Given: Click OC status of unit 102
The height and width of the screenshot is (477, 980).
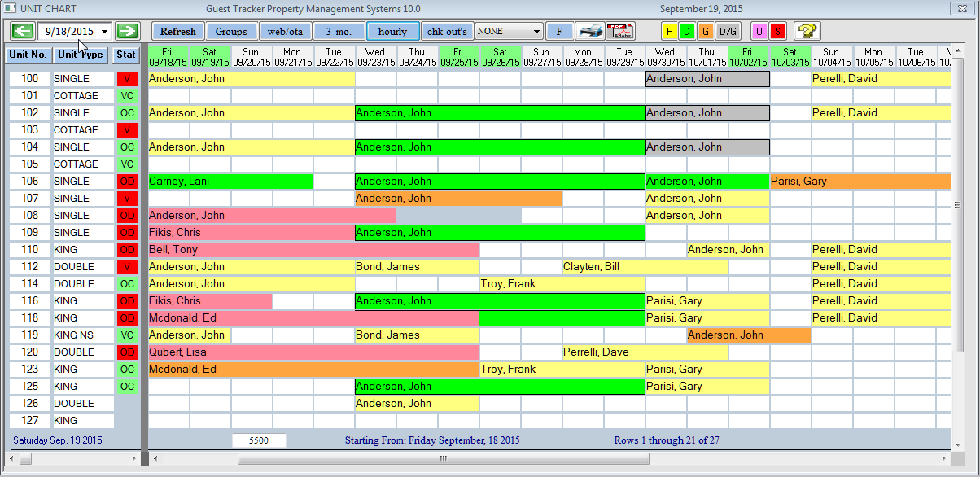Looking at the screenshot, I should click(127, 113).
